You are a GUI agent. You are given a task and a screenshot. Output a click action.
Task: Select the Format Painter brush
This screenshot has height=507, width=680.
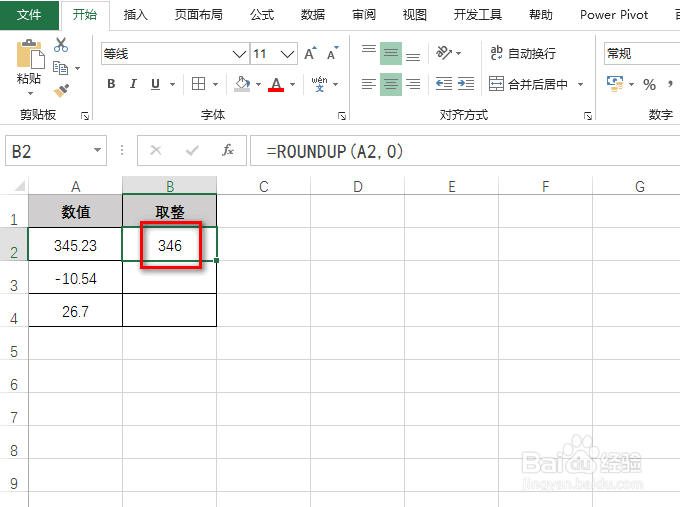point(61,90)
